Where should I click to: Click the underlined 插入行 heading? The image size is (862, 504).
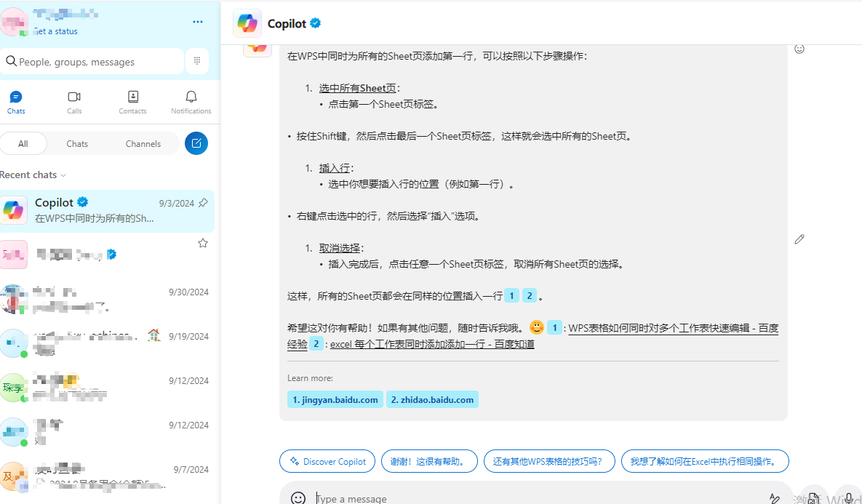pyautogui.click(x=334, y=168)
